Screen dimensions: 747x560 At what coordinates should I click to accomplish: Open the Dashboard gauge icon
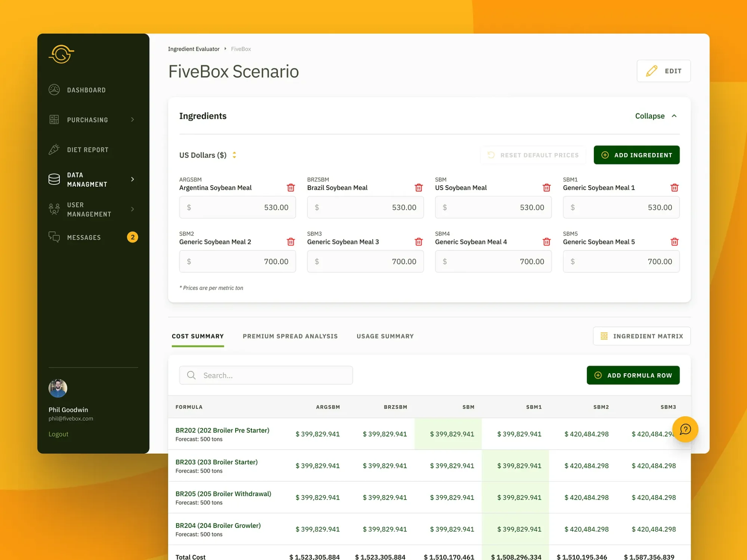pyautogui.click(x=54, y=90)
